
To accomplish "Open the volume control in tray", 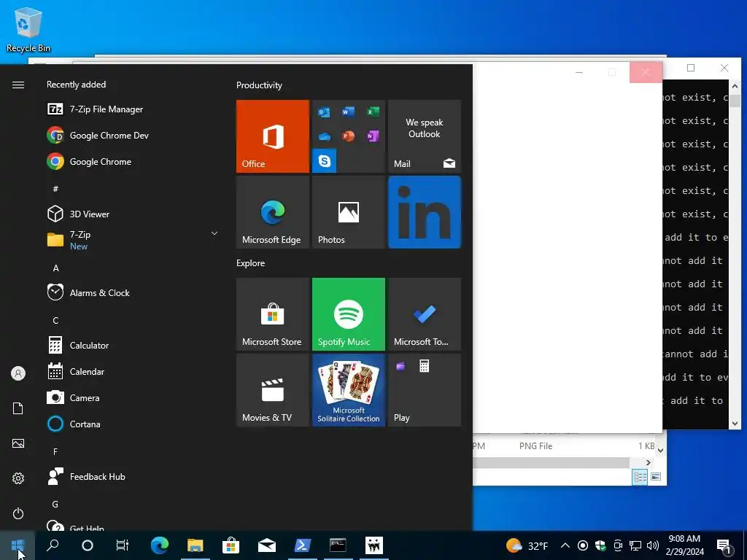I will click(x=653, y=545).
